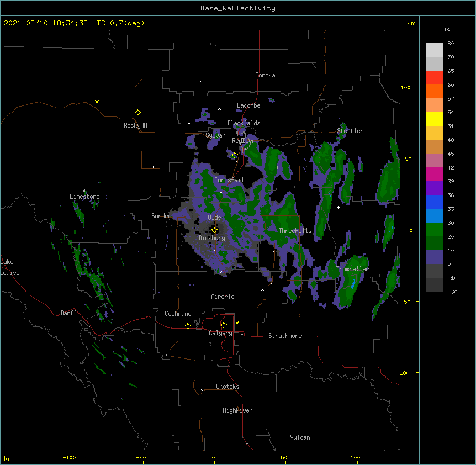Click the yellow station marker near Didsbury
The width and height of the screenshot is (476, 465).
tap(214, 230)
